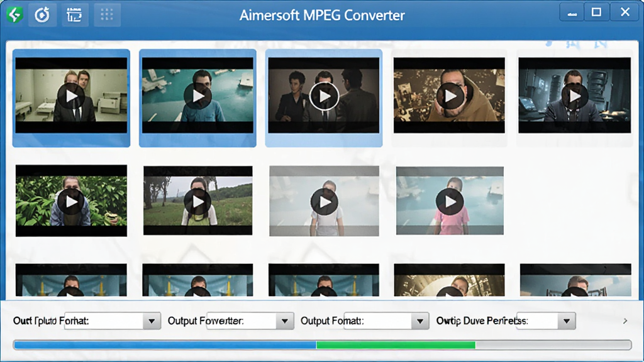644x362 pixels.
Task: Click the green lightning bolt logo icon
Action: click(x=15, y=15)
